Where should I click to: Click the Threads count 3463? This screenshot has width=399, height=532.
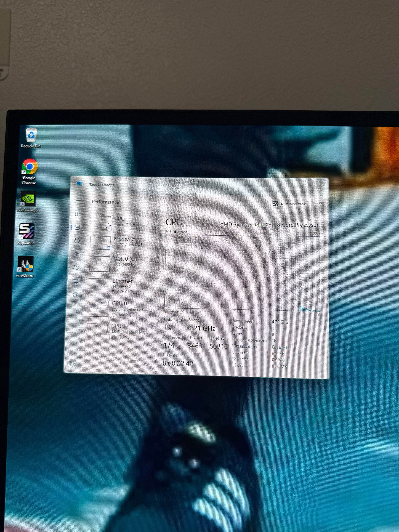pyautogui.click(x=195, y=346)
